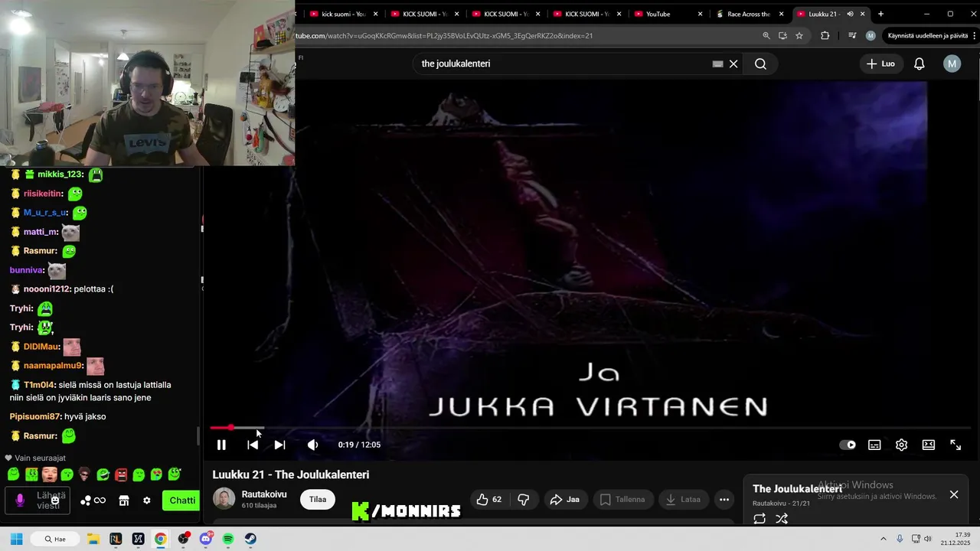
Task: Open YouTube notifications bell
Action: [920, 64]
